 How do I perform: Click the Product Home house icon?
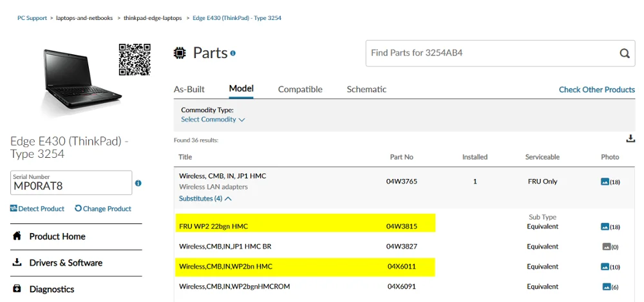[x=17, y=236]
